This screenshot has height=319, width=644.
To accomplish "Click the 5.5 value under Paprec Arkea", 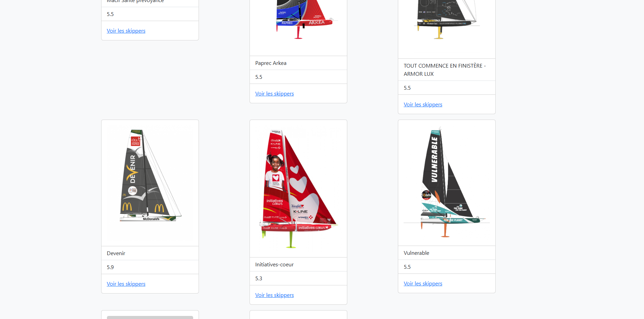I will [x=259, y=77].
